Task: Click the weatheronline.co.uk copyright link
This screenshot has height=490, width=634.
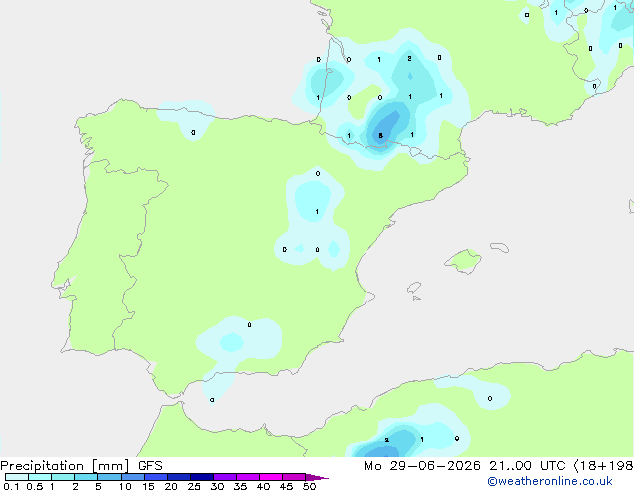Action: (x=549, y=481)
